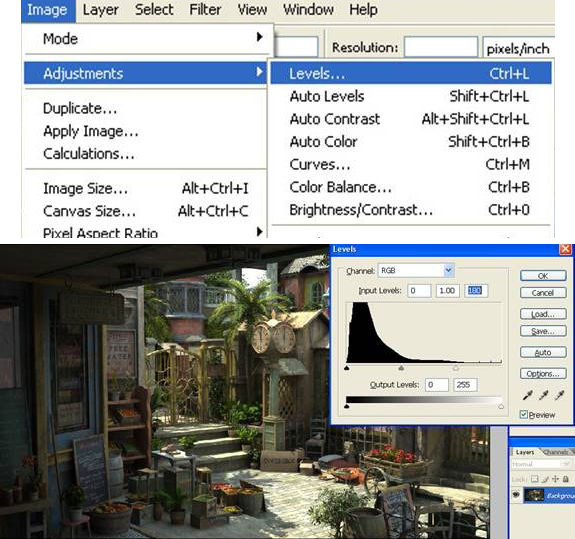Click the lock position move icon

pos(555,479)
